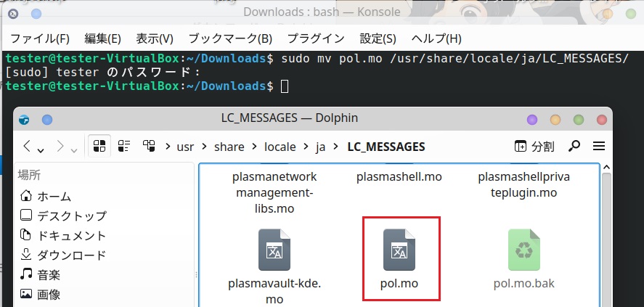The height and width of the screenshot is (307, 644).
Task: Open the 設定(S) menu in Konsole
Action: (378, 38)
